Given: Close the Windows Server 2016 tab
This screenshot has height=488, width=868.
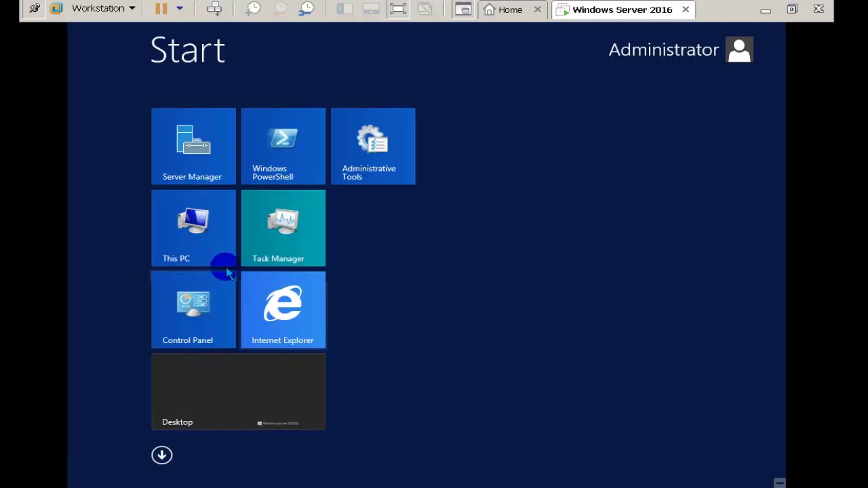Looking at the screenshot, I should (686, 9).
